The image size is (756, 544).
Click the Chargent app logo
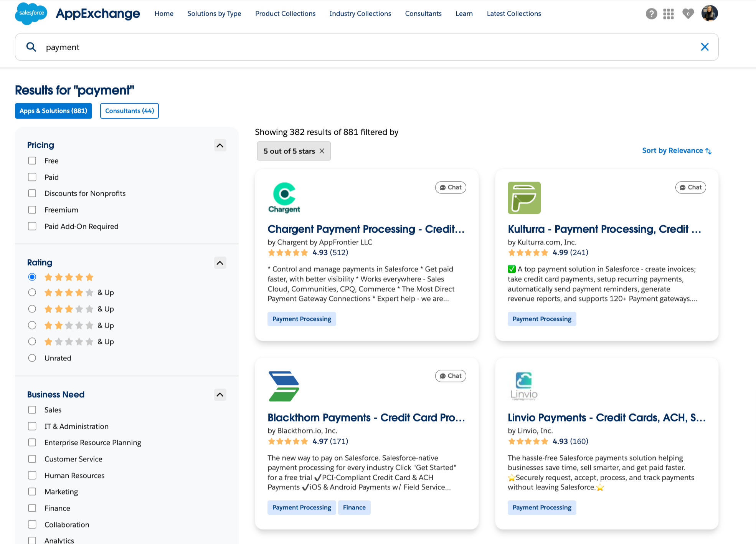[x=284, y=198]
